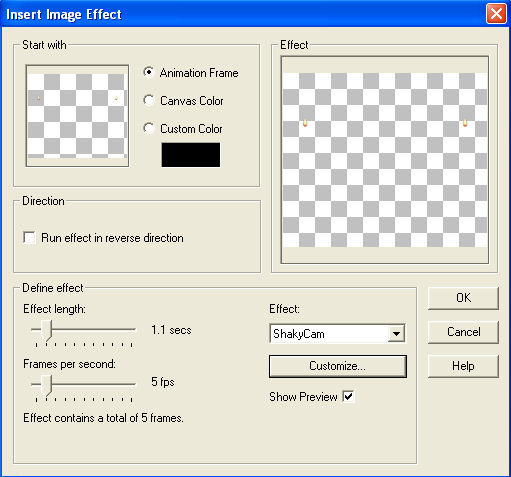Close the Insert Image Effect window
This screenshot has height=477, width=511.
pyautogui.click(x=496, y=14)
